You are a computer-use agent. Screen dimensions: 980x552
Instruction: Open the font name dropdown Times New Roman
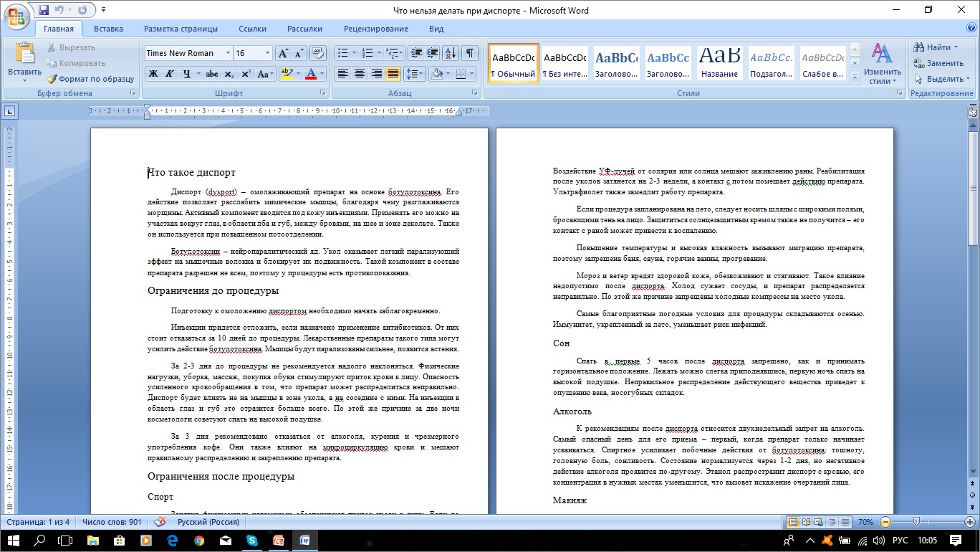[228, 53]
